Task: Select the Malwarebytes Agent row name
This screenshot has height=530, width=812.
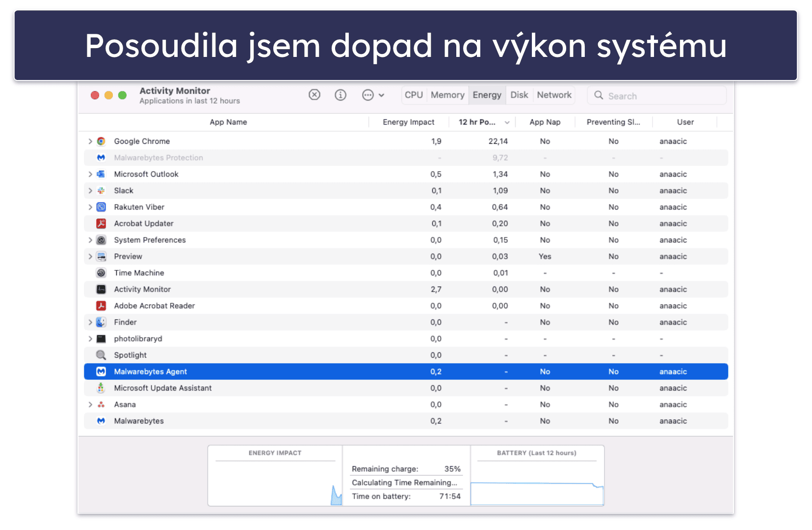Action: click(x=150, y=371)
